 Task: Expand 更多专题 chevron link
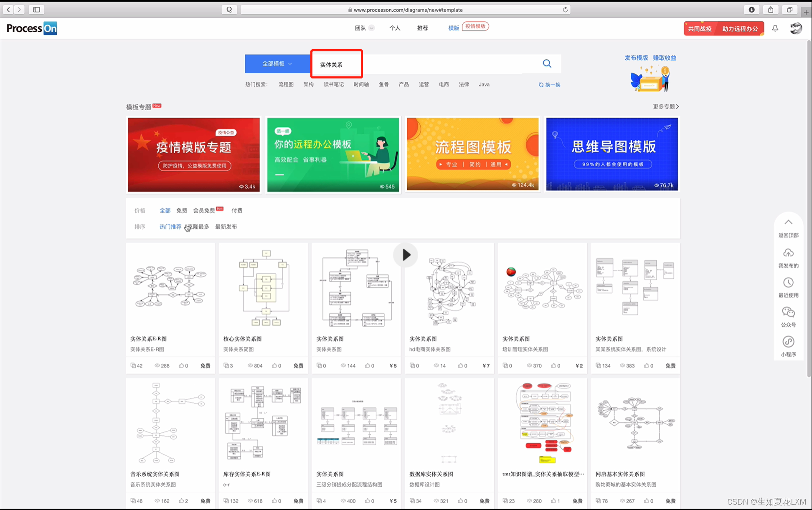coord(666,106)
